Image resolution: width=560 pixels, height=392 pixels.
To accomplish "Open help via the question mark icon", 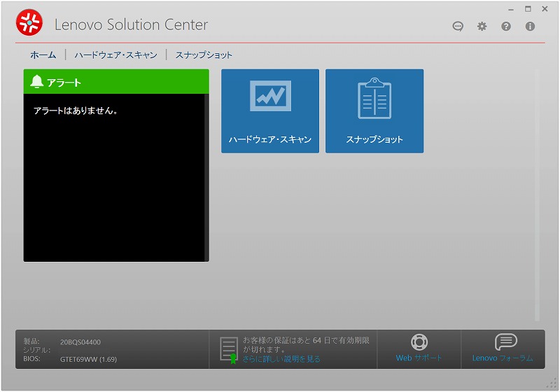I will (x=505, y=26).
